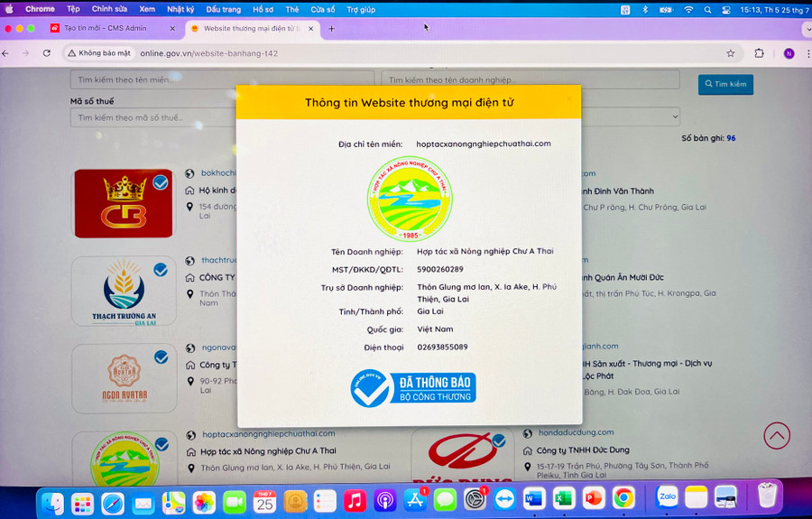The width and height of the screenshot is (812, 519).
Task: Click the Tìm kiếm search button
Action: [725, 84]
